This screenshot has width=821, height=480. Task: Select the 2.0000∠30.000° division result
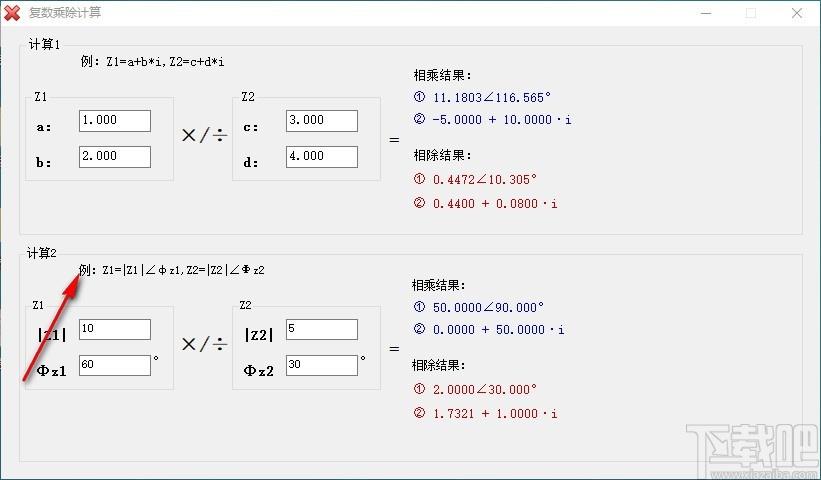coord(484,389)
